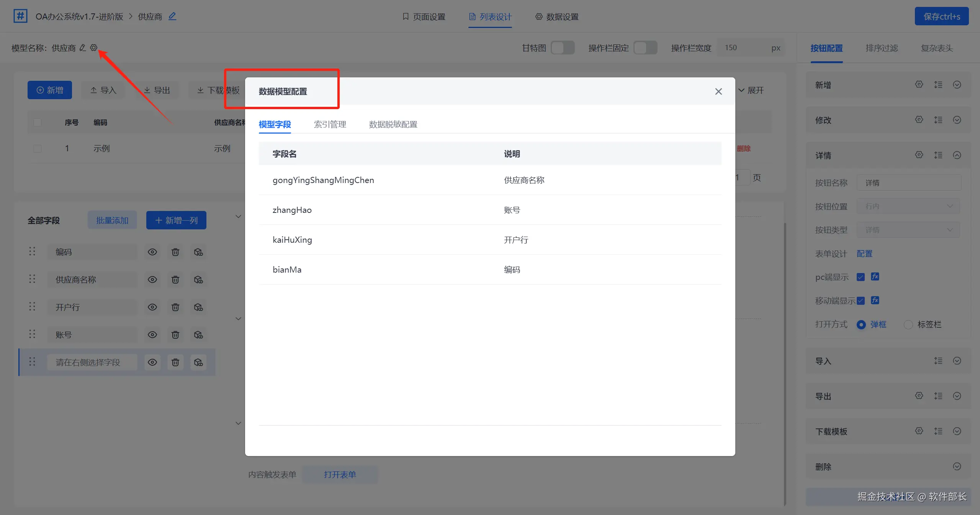Select the 标签栏 radio option
This screenshot has width=980, height=515.
tap(908, 325)
